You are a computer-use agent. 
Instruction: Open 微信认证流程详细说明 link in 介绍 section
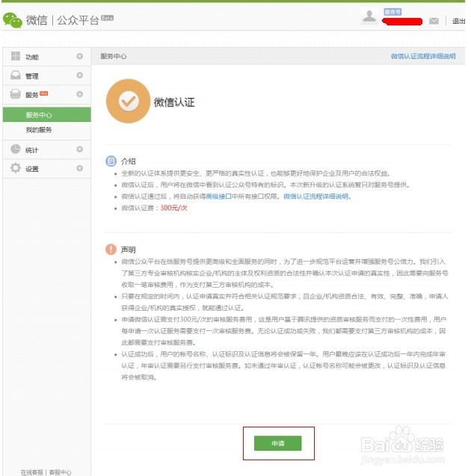pos(315,197)
